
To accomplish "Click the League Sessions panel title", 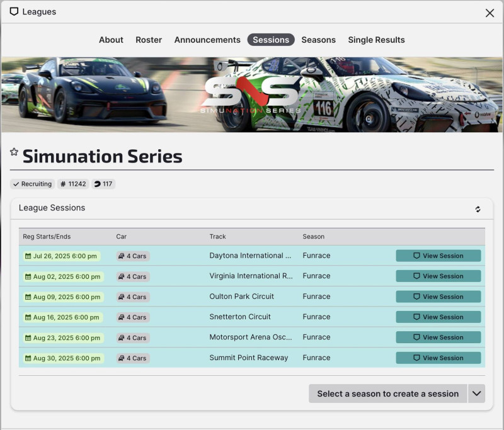I will point(52,208).
